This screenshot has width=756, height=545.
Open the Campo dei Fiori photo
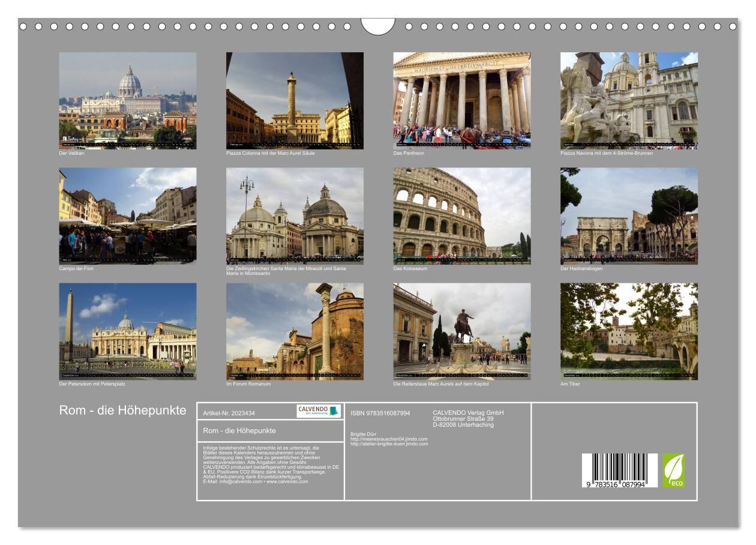(x=127, y=215)
